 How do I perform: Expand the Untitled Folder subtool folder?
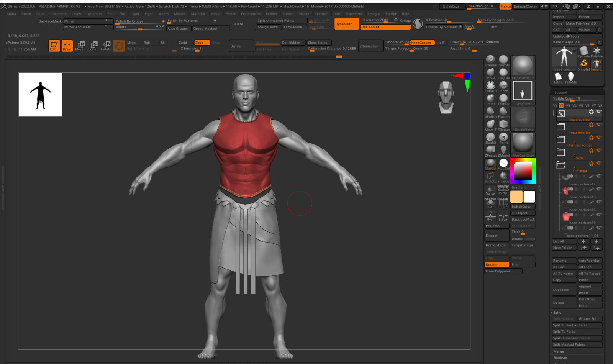pyautogui.click(x=561, y=139)
